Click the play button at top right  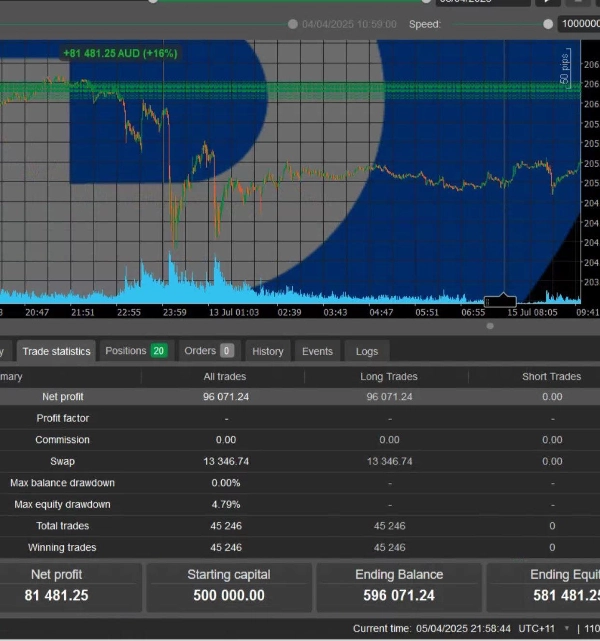[547, 2]
